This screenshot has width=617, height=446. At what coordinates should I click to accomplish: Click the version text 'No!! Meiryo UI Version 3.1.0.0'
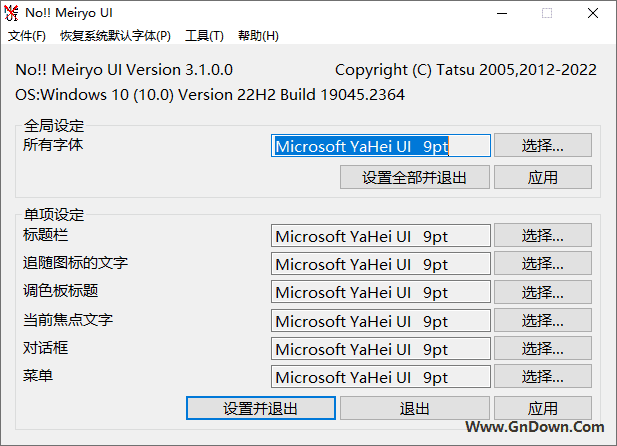[124, 70]
